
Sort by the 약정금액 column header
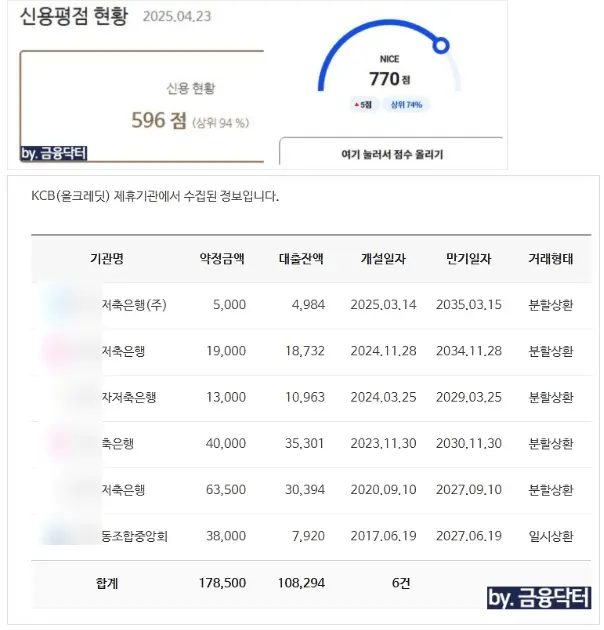point(222,259)
